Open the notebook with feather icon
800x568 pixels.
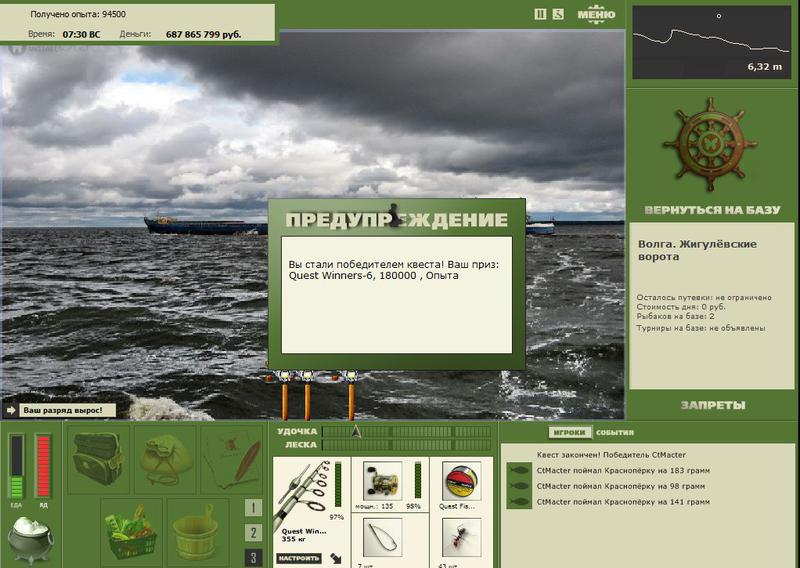tap(232, 459)
